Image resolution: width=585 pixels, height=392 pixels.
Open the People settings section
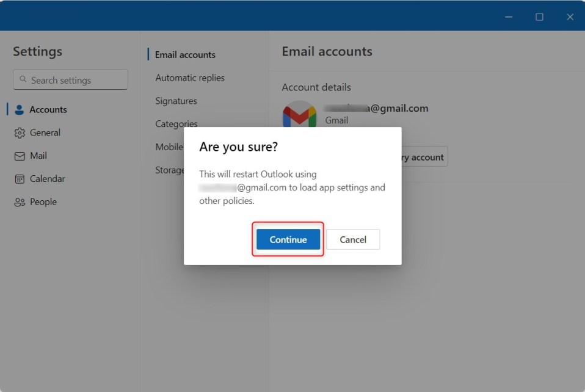[43, 202]
